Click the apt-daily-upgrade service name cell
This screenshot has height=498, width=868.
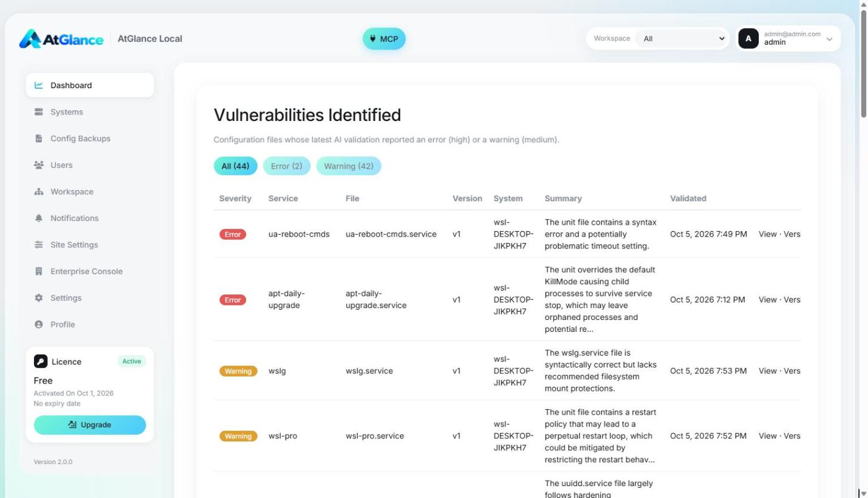click(x=286, y=300)
